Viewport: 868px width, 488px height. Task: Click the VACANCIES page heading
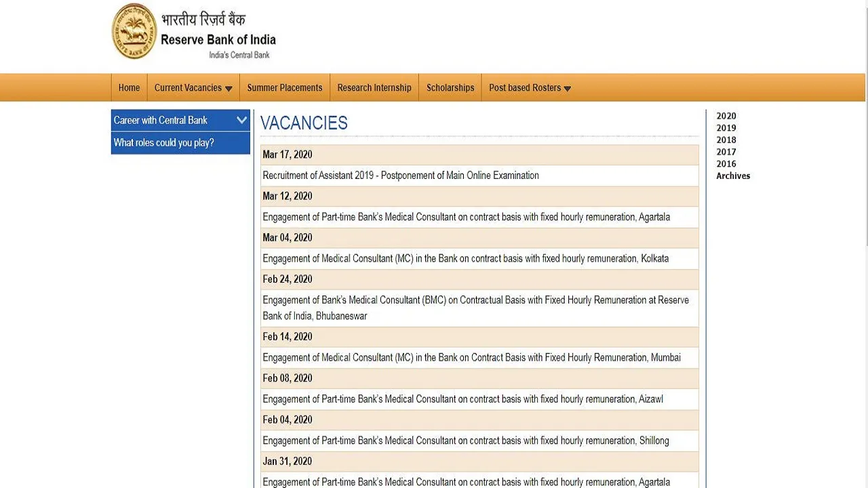coord(304,123)
